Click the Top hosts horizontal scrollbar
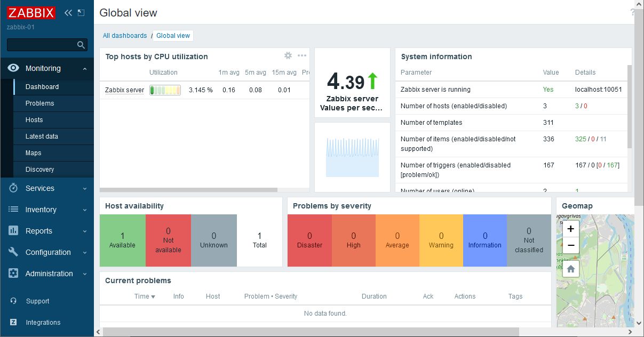 (188, 190)
